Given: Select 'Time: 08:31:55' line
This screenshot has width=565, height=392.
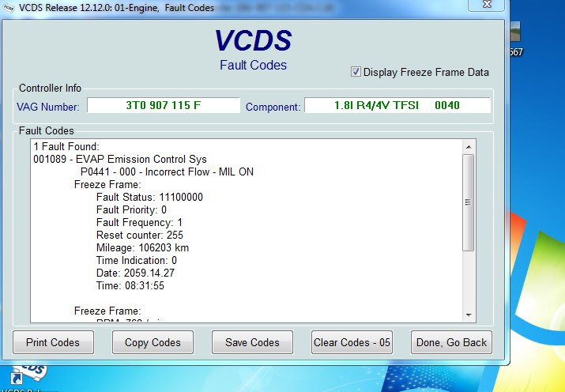Looking at the screenshot, I should pyautogui.click(x=130, y=285).
